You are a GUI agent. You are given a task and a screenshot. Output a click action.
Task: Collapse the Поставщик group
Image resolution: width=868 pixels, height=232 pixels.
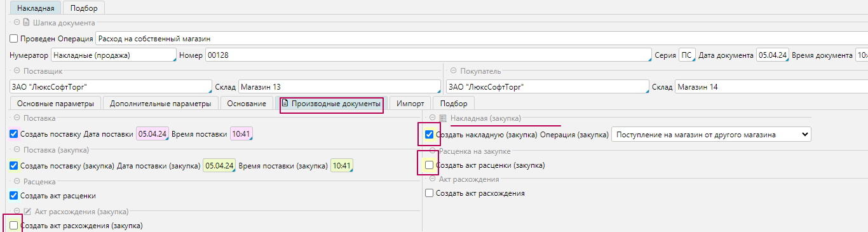click(x=17, y=71)
